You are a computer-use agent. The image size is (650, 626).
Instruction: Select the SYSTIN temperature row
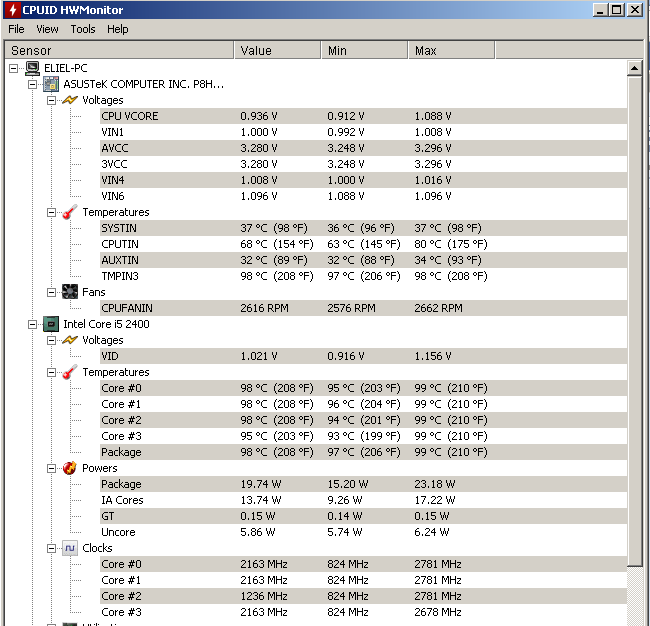(363, 228)
